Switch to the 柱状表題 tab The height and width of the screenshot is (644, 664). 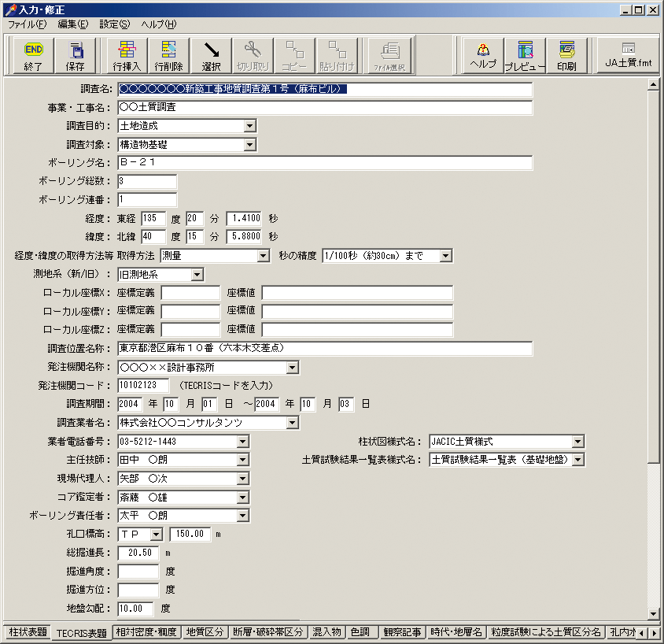[x=28, y=631]
